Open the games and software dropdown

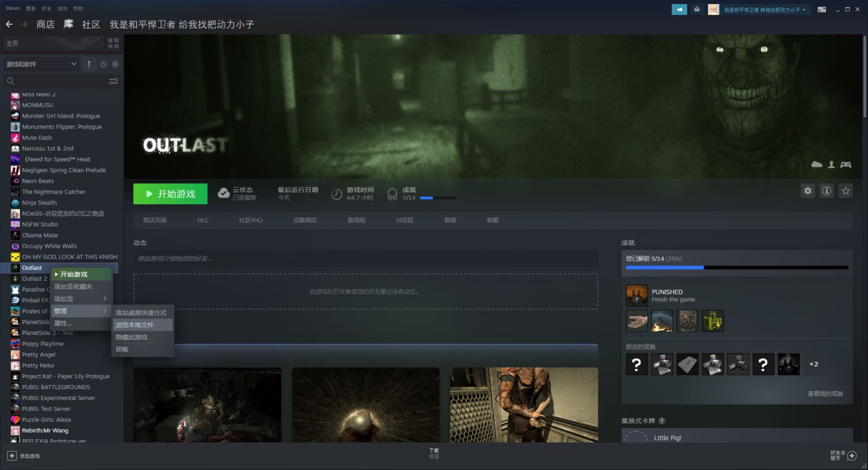[41, 64]
